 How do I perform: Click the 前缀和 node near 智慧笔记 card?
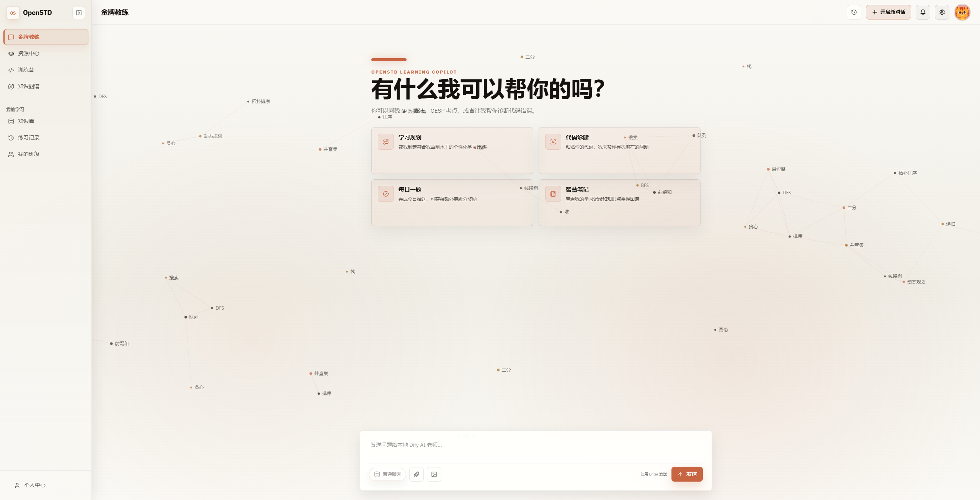pos(663,192)
